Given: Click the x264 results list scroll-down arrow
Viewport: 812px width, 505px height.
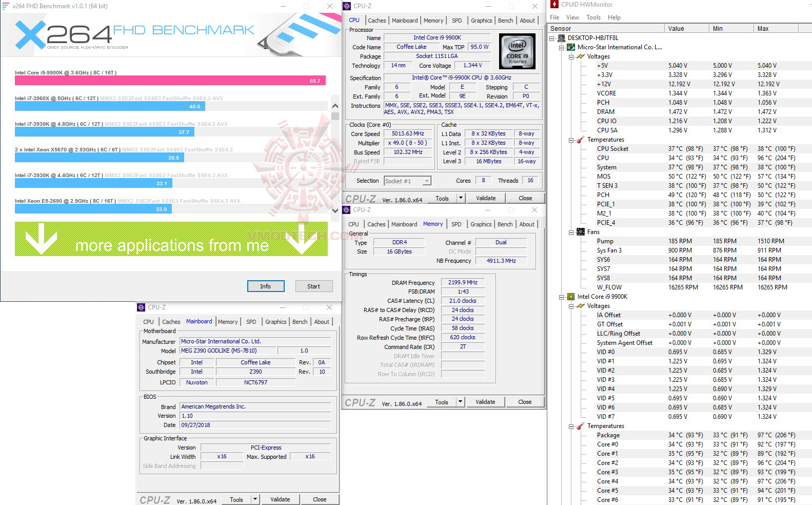Looking at the screenshot, I should [335, 210].
